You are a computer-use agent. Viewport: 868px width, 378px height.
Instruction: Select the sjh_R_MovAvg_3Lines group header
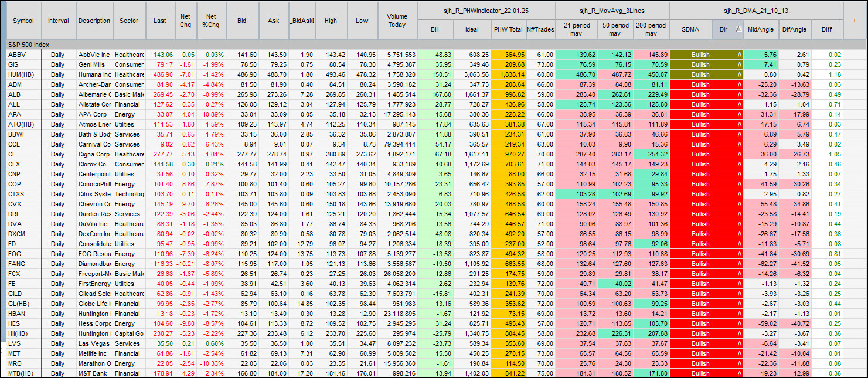611,11
